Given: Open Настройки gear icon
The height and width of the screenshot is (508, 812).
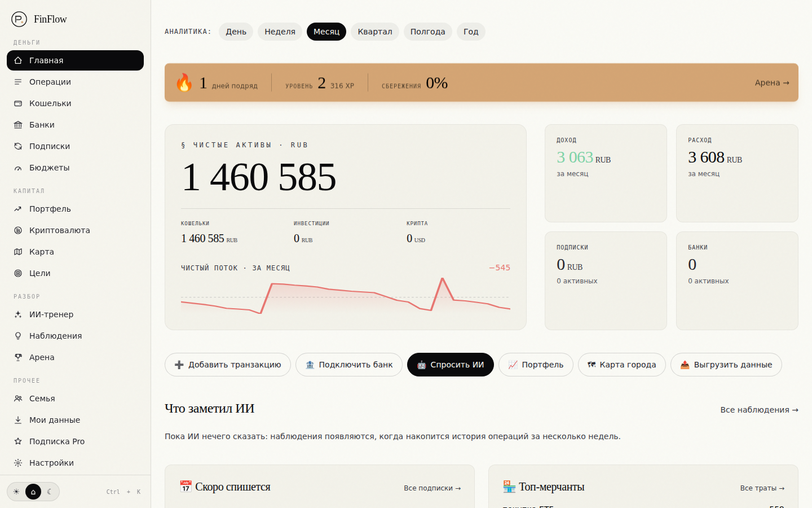Looking at the screenshot, I should point(18,463).
